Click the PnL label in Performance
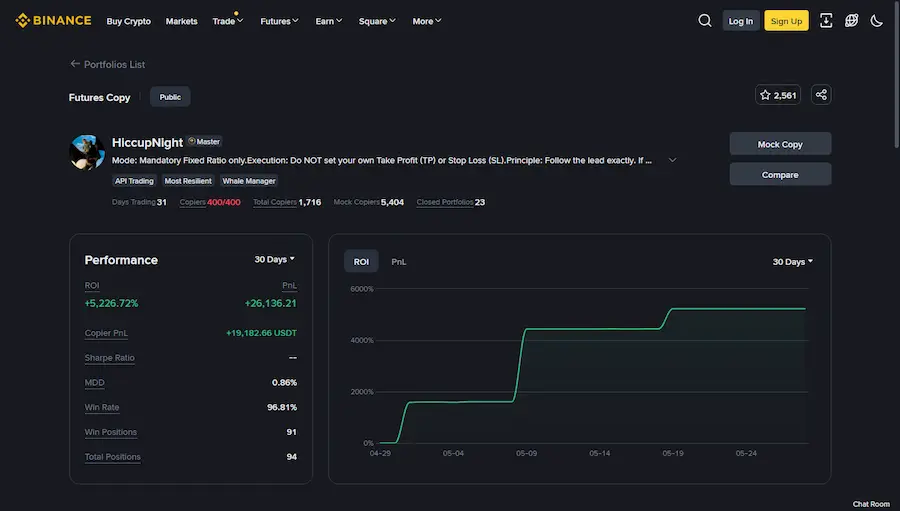This screenshot has width=900, height=511. click(x=289, y=285)
